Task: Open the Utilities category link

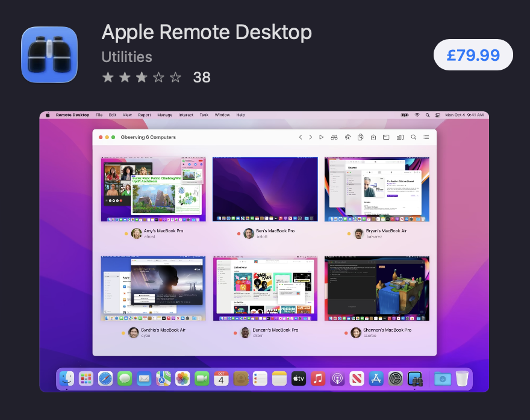Action: click(x=126, y=57)
